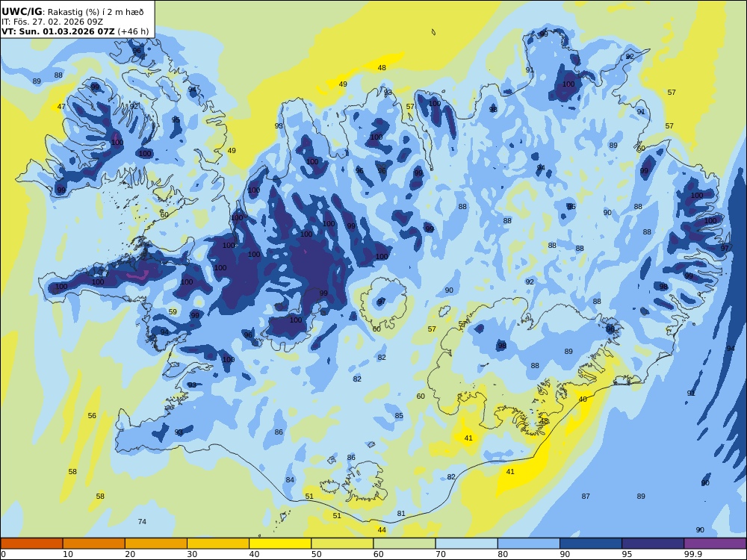Click the title 'UWC/IG: Rakastig (%) í 2 m hæð'
Viewport: 747px width, 560px height.
point(72,12)
